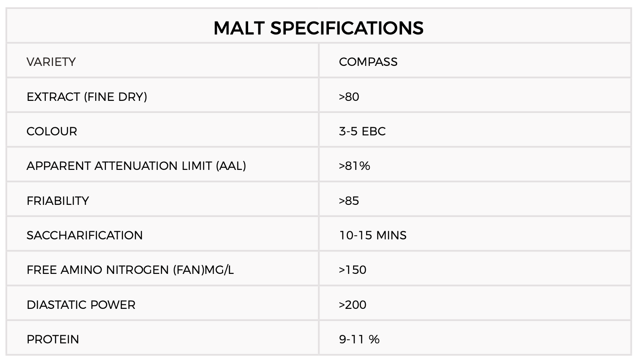Select FREE AMINO NITROGEN (FAN)MG/L label
639x364 pixels.
pos(130,270)
